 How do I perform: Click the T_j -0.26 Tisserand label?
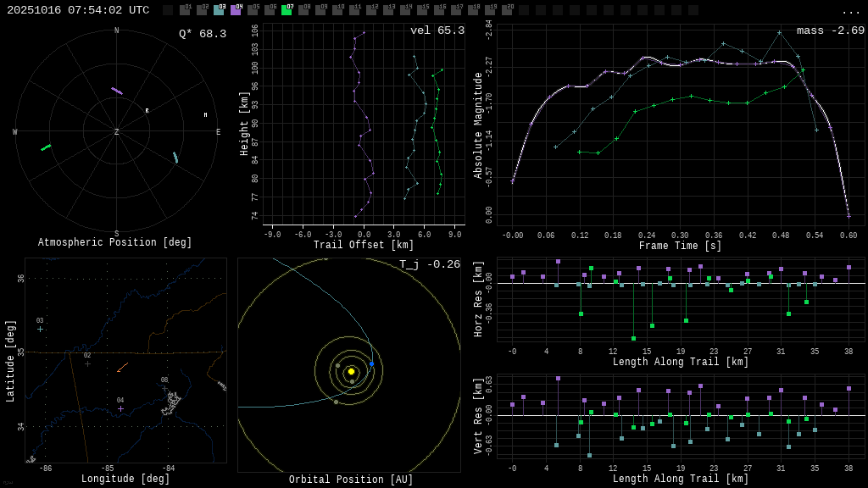(x=430, y=264)
